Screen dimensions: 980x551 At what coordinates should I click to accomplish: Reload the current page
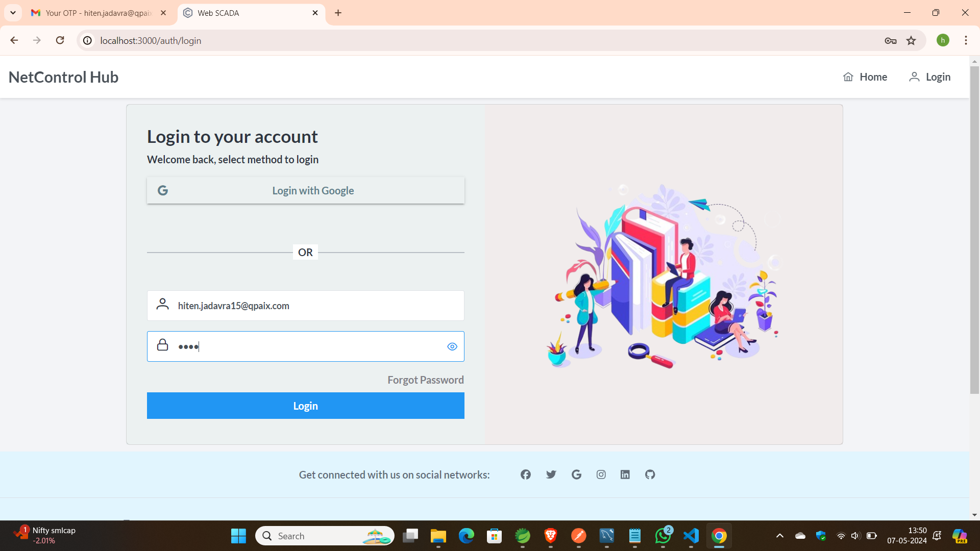click(60, 40)
